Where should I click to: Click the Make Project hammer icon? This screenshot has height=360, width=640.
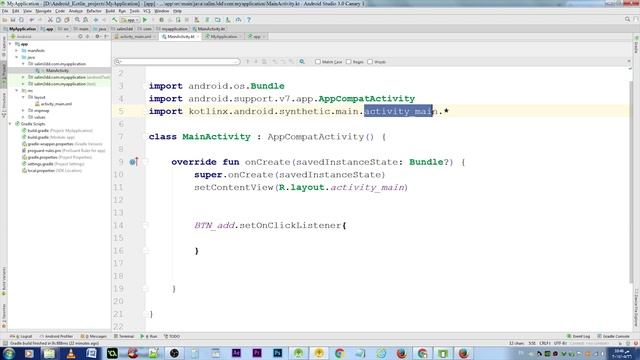click(x=115, y=20)
